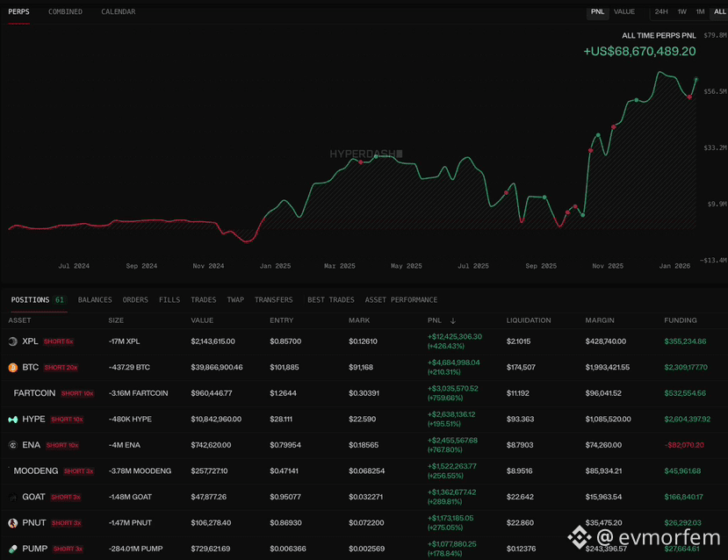Sort table by VALUE column
The image size is (728, 560).
[x=202, y=320]
